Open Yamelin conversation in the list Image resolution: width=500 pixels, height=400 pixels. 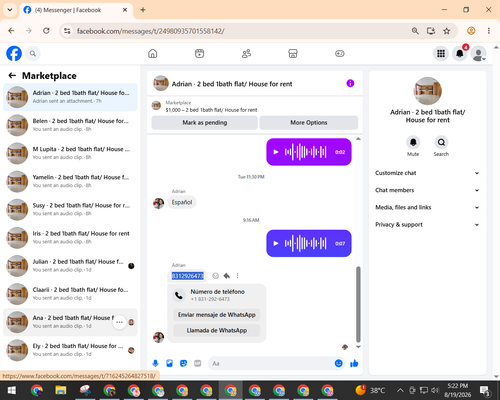click(70, 181)
